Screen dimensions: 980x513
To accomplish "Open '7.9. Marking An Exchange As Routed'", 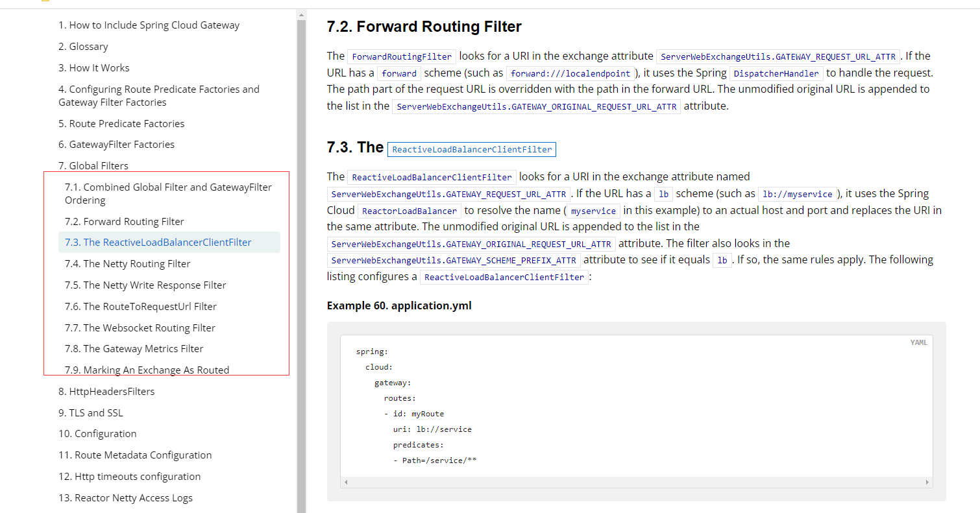I will click(147, 370).
